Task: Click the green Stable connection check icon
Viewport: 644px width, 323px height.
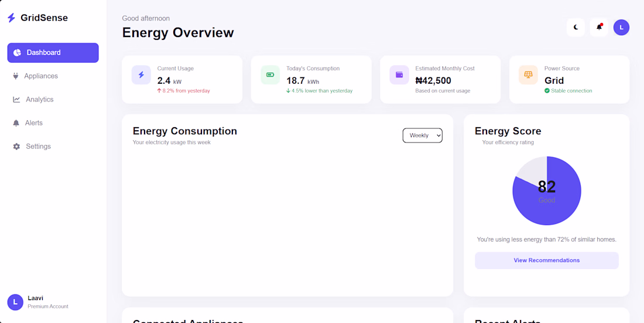Action: pos(547,90)
